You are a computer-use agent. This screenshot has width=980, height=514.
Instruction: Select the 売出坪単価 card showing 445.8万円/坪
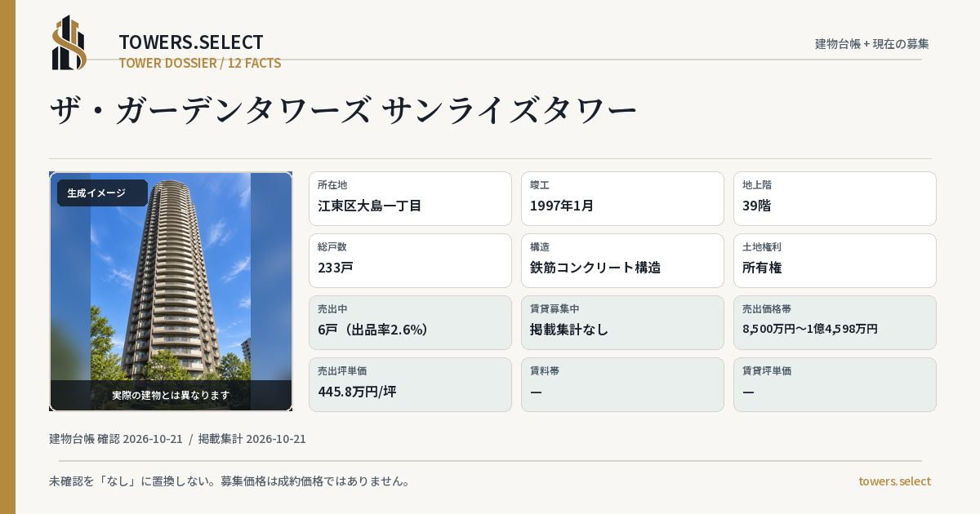point(410,384)
